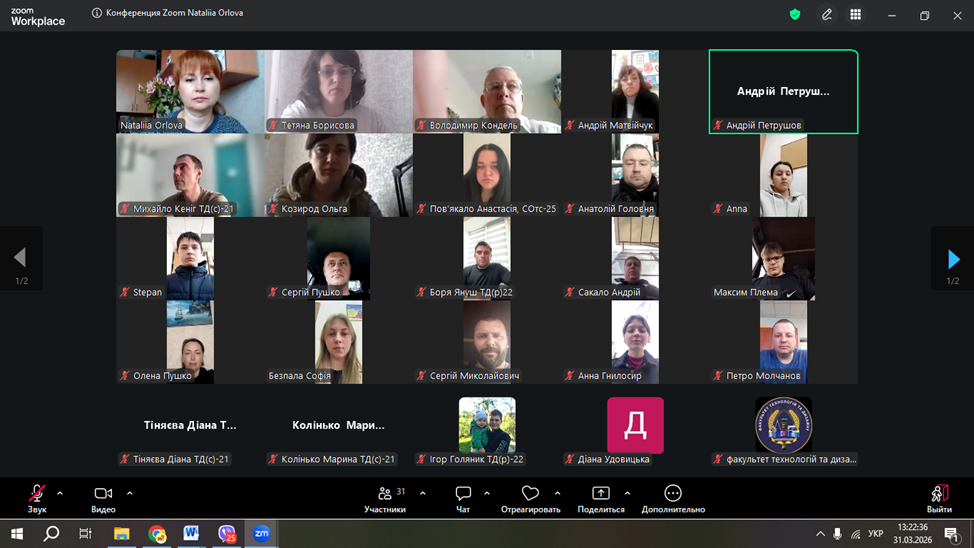This screenshot has width=974, height=548.
Task: Open the Chat panel
Action: (463, 498)
